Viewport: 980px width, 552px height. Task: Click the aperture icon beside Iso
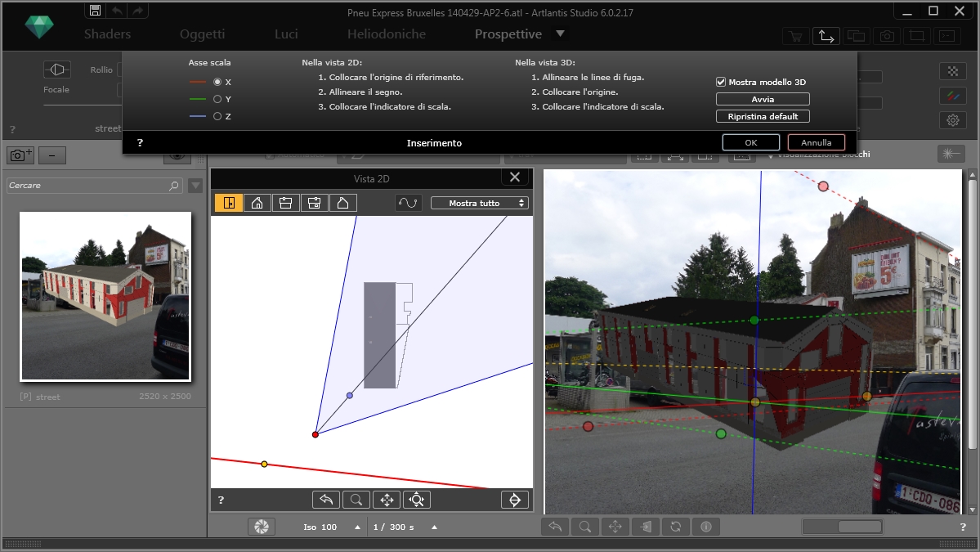[262, 527]
